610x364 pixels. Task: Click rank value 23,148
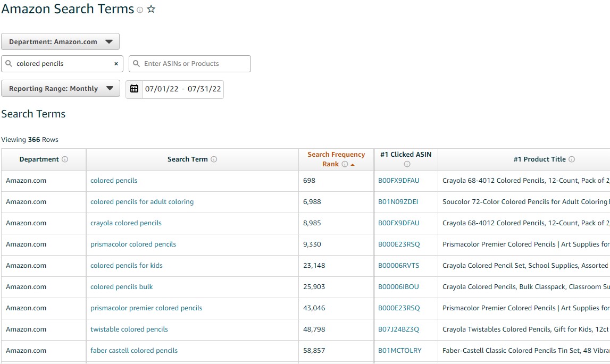point(314,266)
